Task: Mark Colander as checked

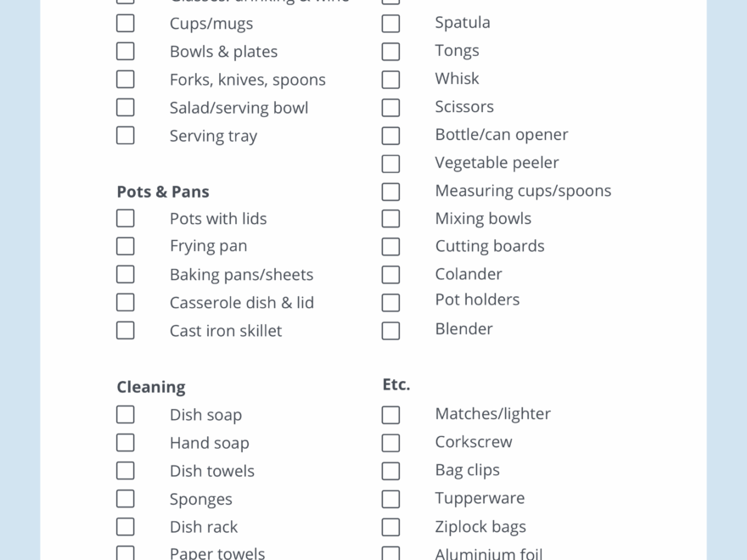Action: coord(390,275)
